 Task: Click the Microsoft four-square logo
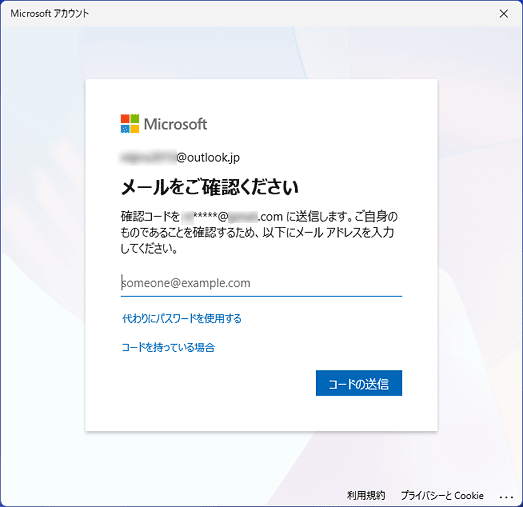pos(130,124)
